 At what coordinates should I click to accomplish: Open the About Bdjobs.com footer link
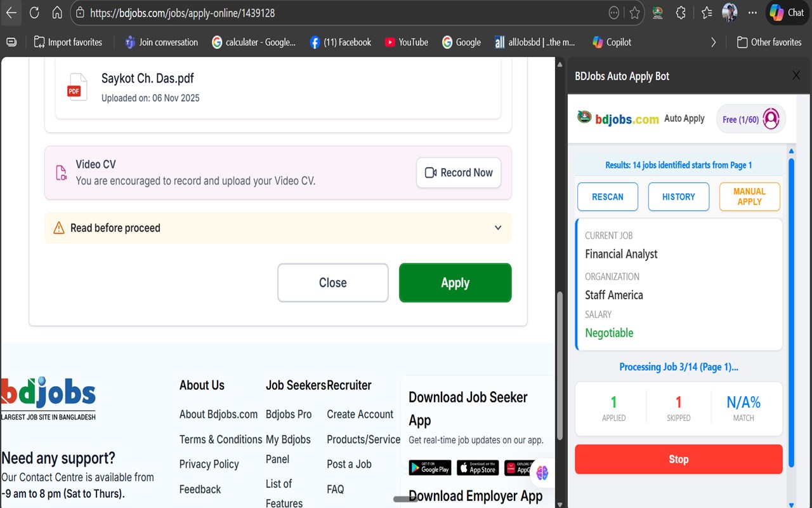click(218, 414)
